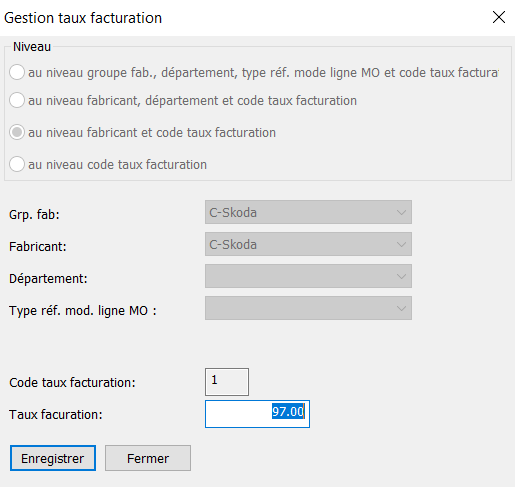Viewport: 515px width, 487px height.
Task: Expand the Fabricant combo box
Action: [x=308, y=244]
